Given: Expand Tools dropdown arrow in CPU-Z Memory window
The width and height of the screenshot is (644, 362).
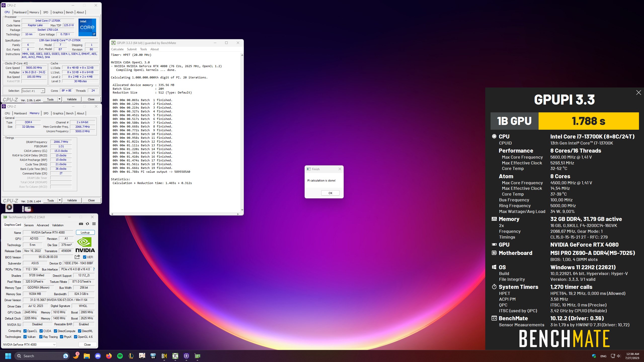Looking at the screenshot, I should click(60, 200).
